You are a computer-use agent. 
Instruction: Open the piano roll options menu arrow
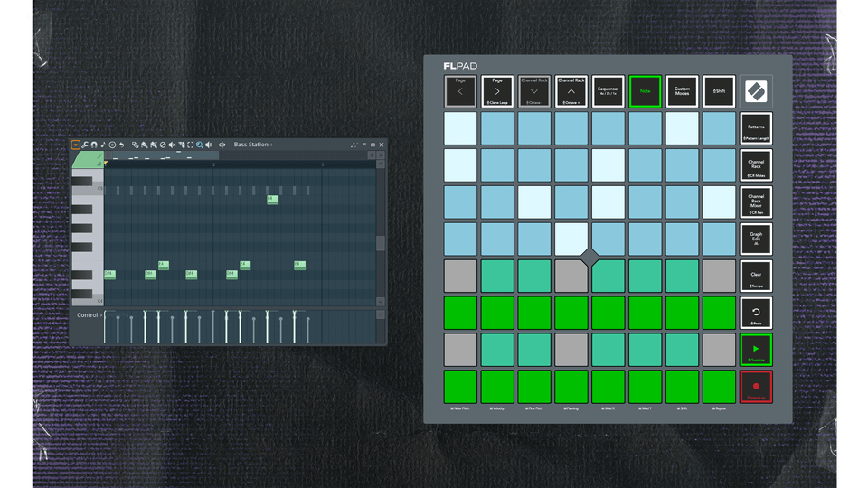(76, 145)
